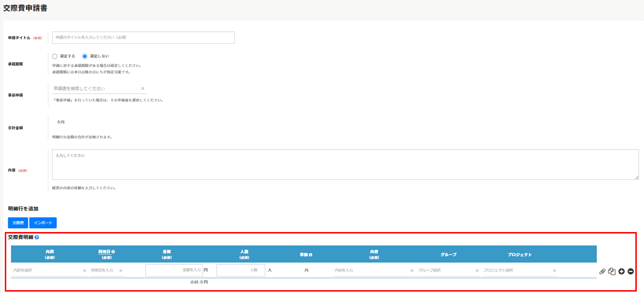Click the help icon beside 交際費明細
644x294 pixels.
click(x=37, y=237)
